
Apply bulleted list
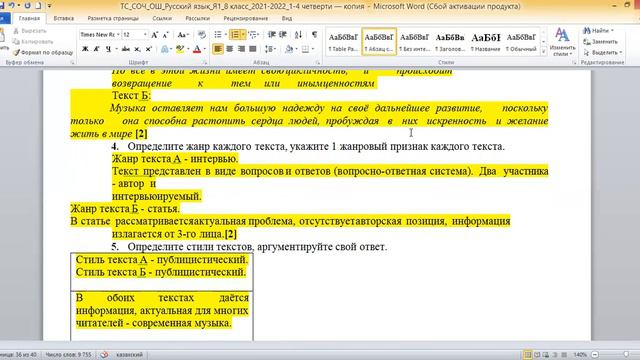(218, 35)
